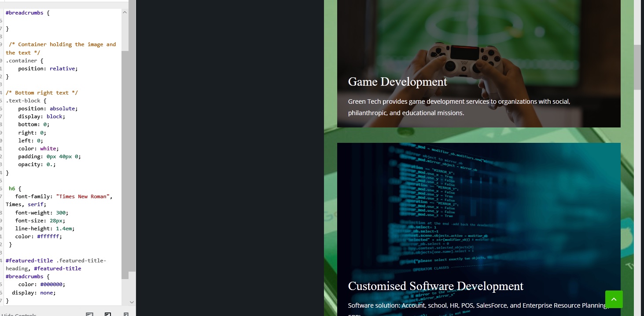
Task: Click the mobile preview device icon
Action: [126, 314]
